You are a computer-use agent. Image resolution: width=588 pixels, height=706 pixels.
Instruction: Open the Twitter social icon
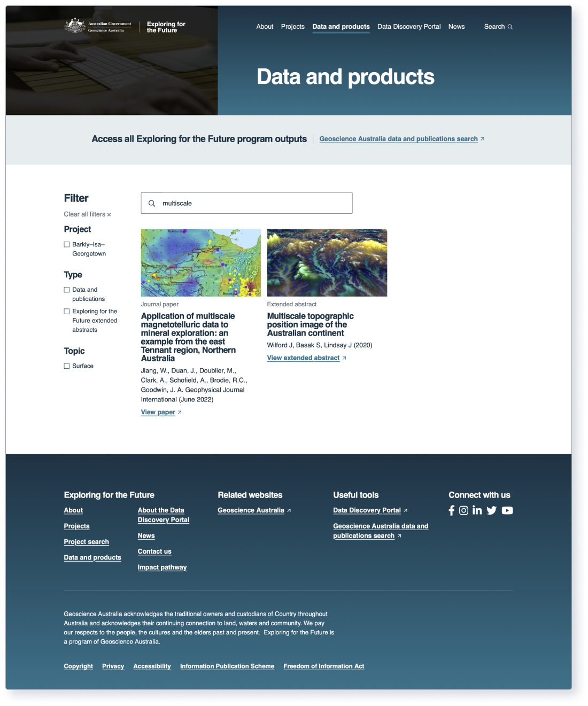[x=492, y=510]
